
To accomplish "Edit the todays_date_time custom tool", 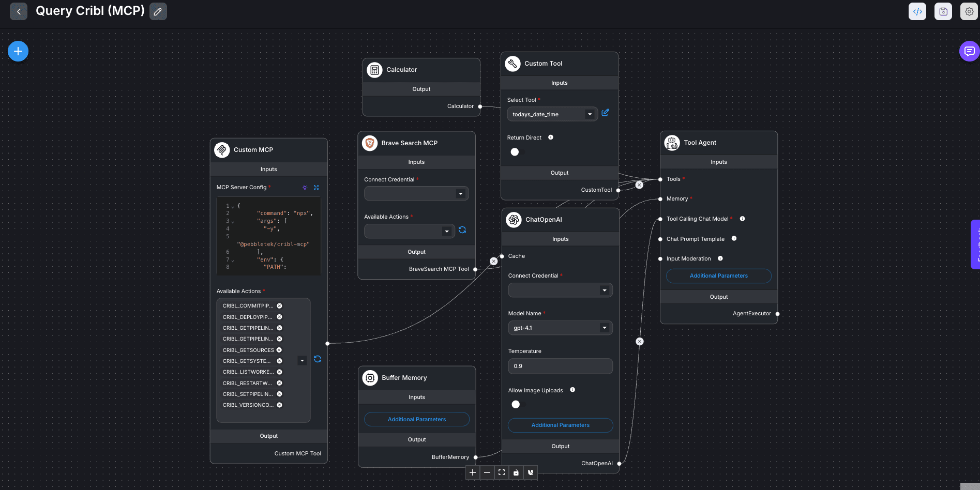I will coord(605,113).
